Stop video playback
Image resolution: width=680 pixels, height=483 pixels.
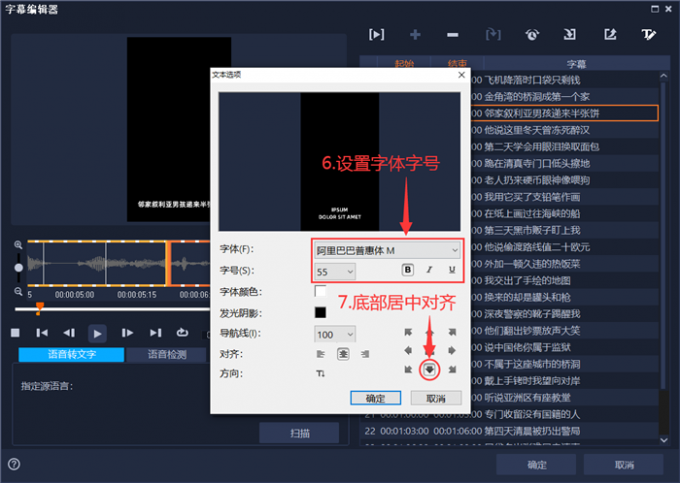pos(15,333)
